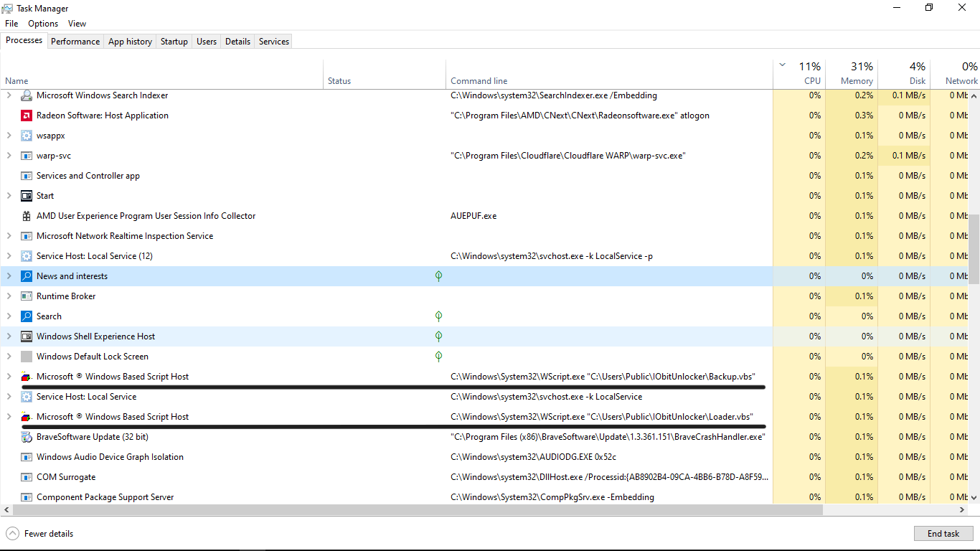
Task: Expand the Runtime Broker process group
Action: pos(9,296)
